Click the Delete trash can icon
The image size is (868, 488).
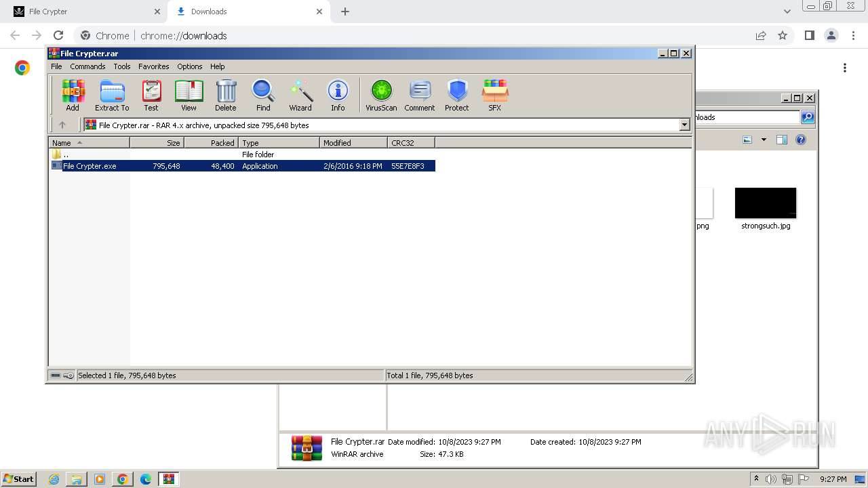226,95
